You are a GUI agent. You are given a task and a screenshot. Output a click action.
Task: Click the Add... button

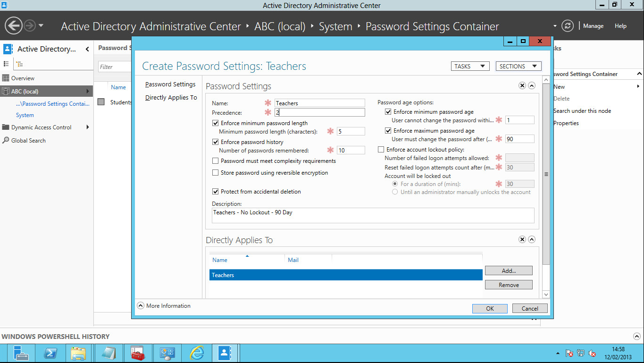509,270
